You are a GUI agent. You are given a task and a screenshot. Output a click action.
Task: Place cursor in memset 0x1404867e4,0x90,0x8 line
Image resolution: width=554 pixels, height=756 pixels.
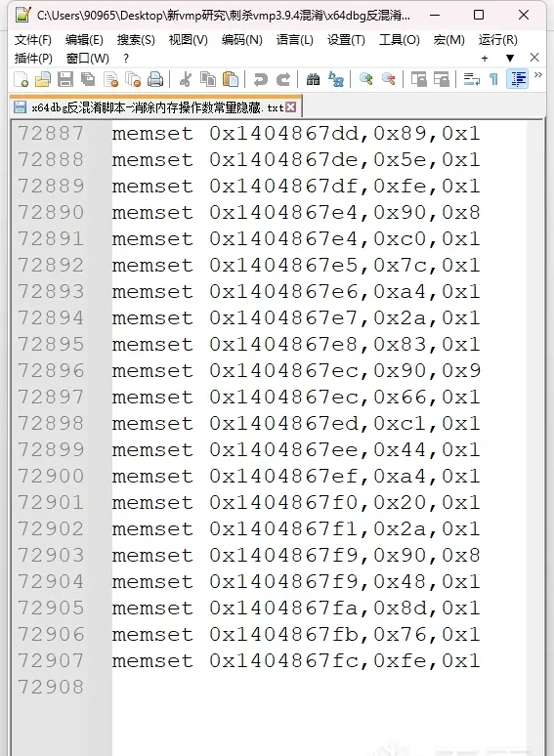click(296, 213)
